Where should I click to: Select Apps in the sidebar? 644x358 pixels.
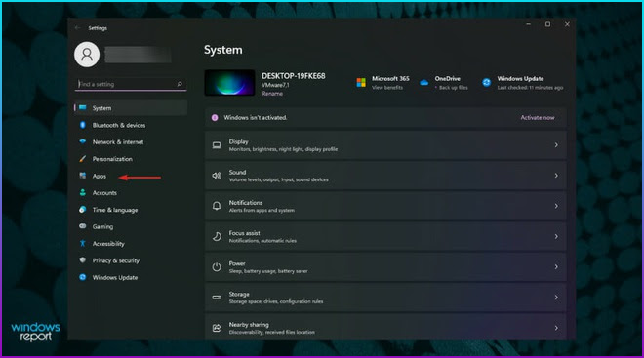pyautogui.click(x=131, y=176)
